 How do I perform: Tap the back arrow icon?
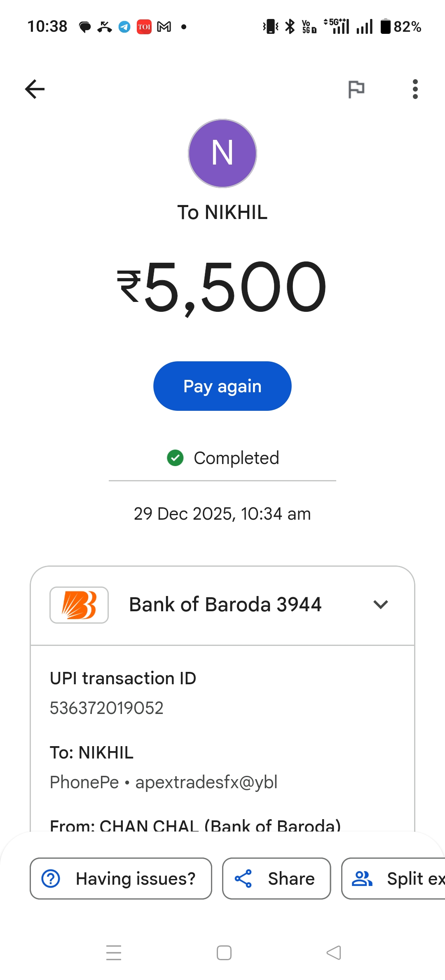35,89
